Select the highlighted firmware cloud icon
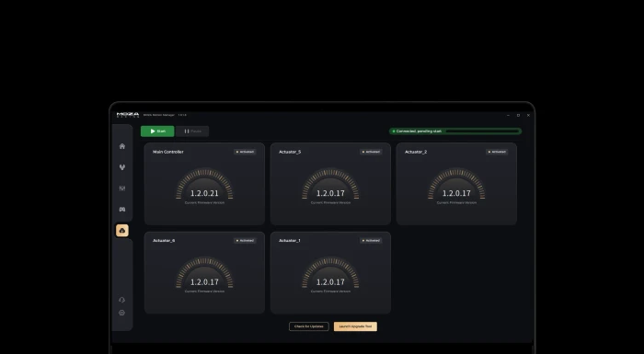Image resolution: width=644 pixels, height=354 pixels. 122,231
